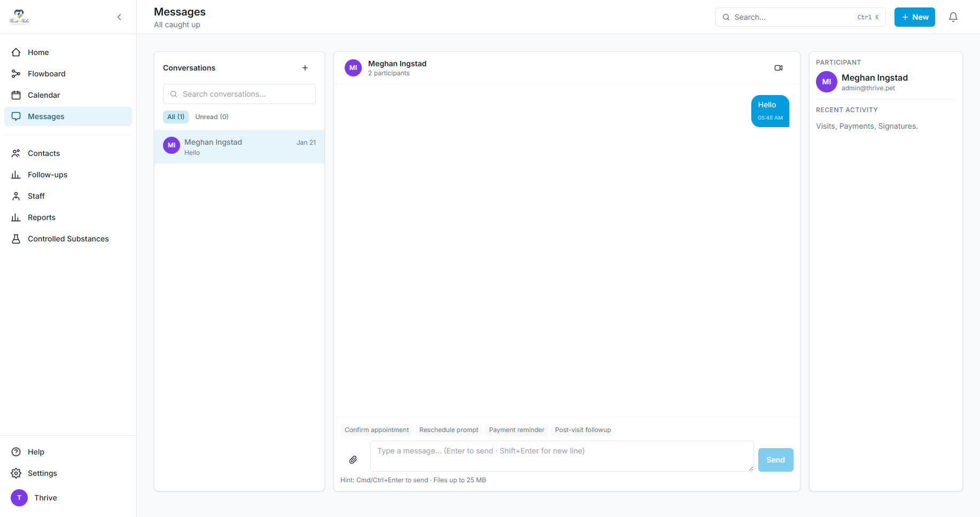Screen dimensions: 980x517
Task: Insert the Payment reminder template
Action: [x=517, y=430]
